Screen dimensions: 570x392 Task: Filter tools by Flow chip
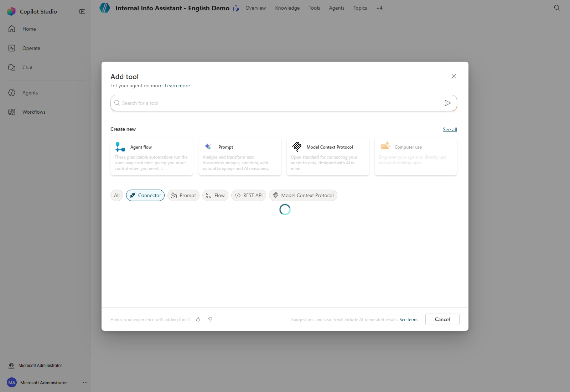click(215, 195)
